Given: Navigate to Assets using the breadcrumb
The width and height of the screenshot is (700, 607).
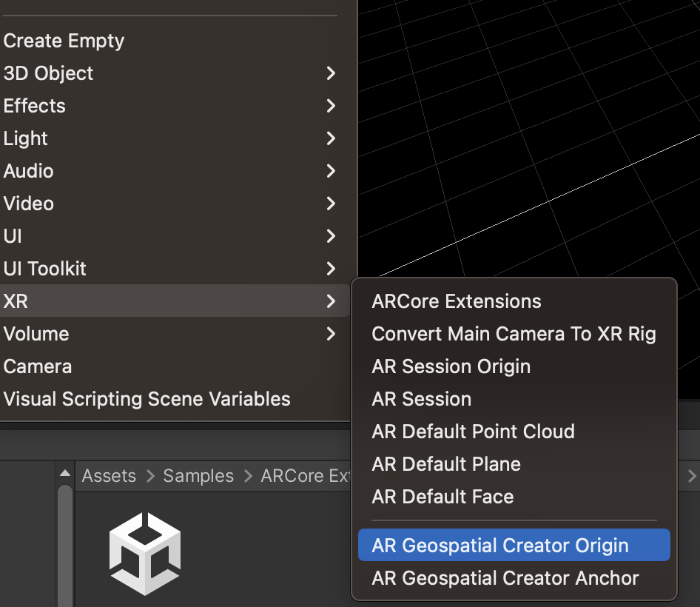Looking at the screenshot, I should (x=109, y=476).
